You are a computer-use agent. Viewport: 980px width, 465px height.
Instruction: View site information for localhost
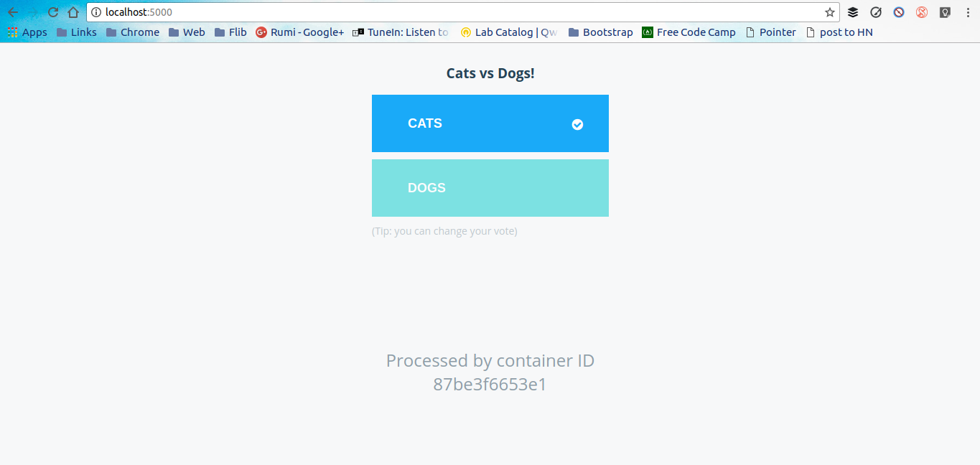click(96, 12)
